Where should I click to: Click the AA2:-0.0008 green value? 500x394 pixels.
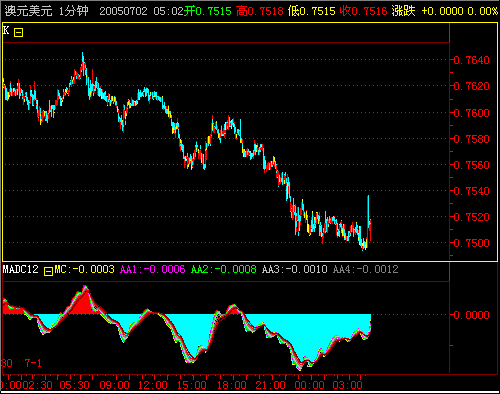[224, 269]
